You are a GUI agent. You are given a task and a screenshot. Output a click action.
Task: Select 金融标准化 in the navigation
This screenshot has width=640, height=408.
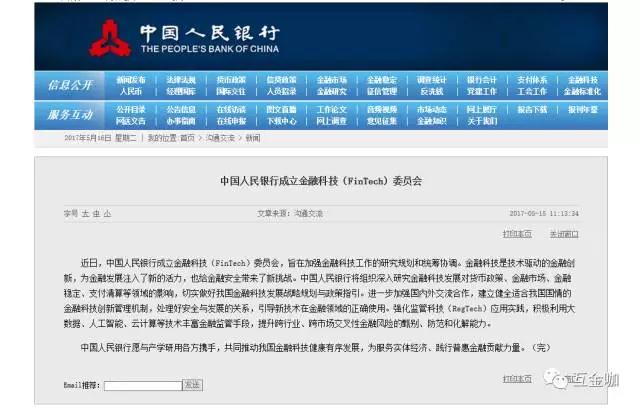point(582,92)
